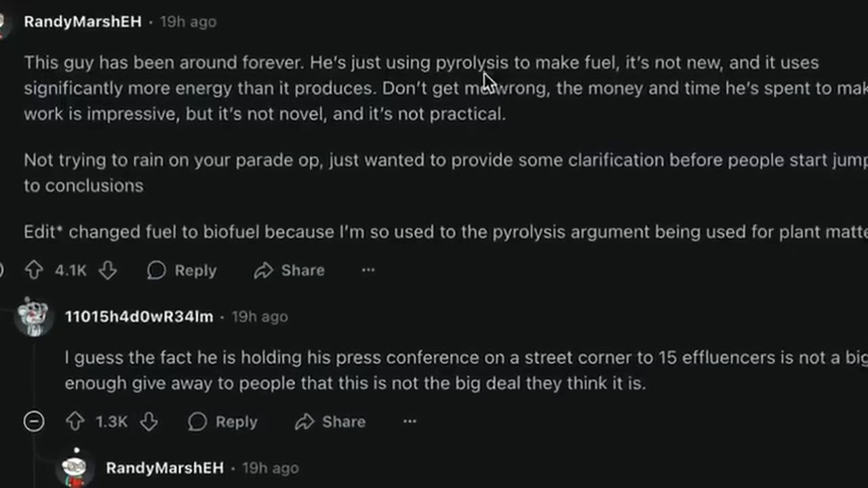Open the 11015h4d0wR34lm user profile link
This screenshot has width=868, height=488.
coord(139,317)
